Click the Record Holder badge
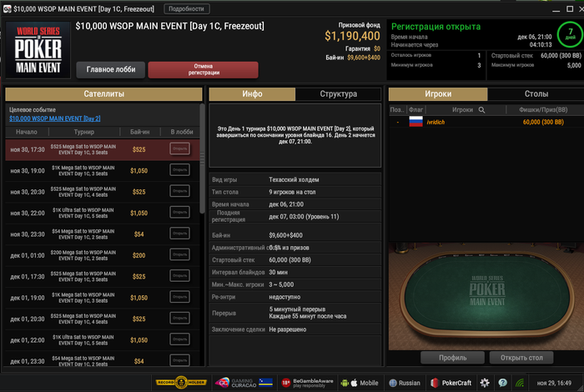This screenshot has height=392, width=584. pyautogui.click(x=181, y=382)
